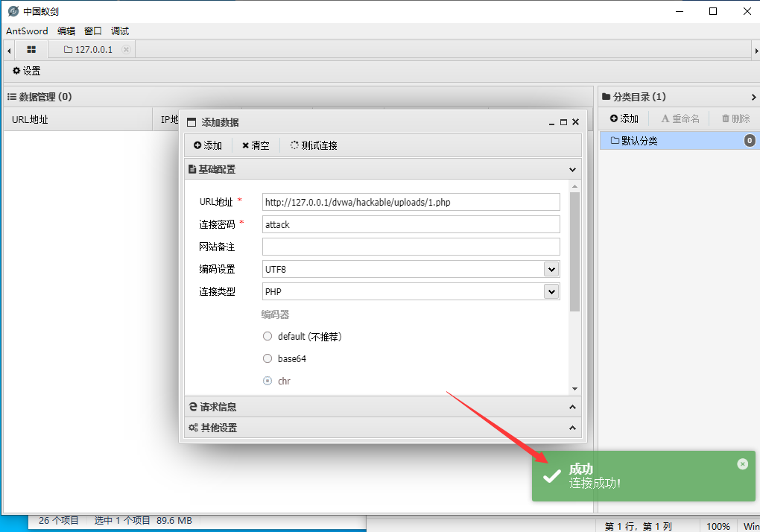Maximize the 添加数据 dialog
Image resolution: width=760 pixels, height=532 pixels.
(563, 122)
